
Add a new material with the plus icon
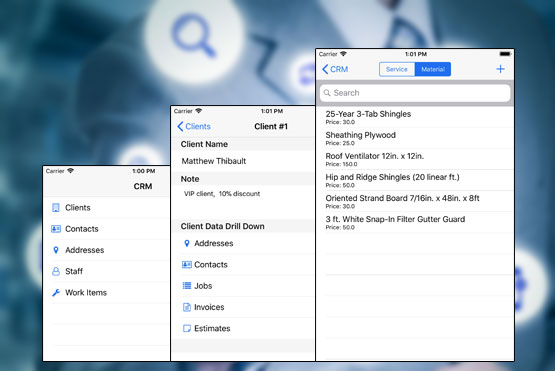pos(500,69)
